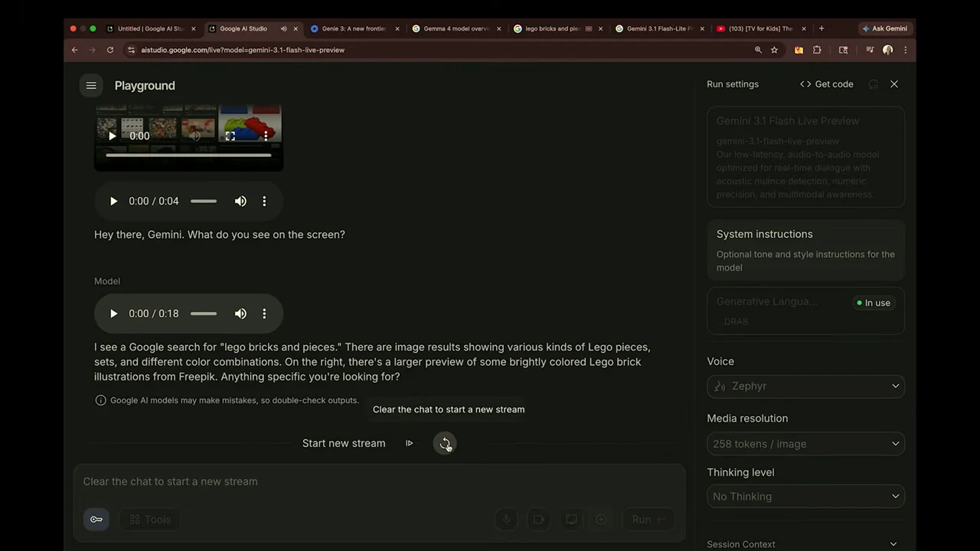Play the 0:18 model audio response
The image size is (980, 551).
click(113, 314)
